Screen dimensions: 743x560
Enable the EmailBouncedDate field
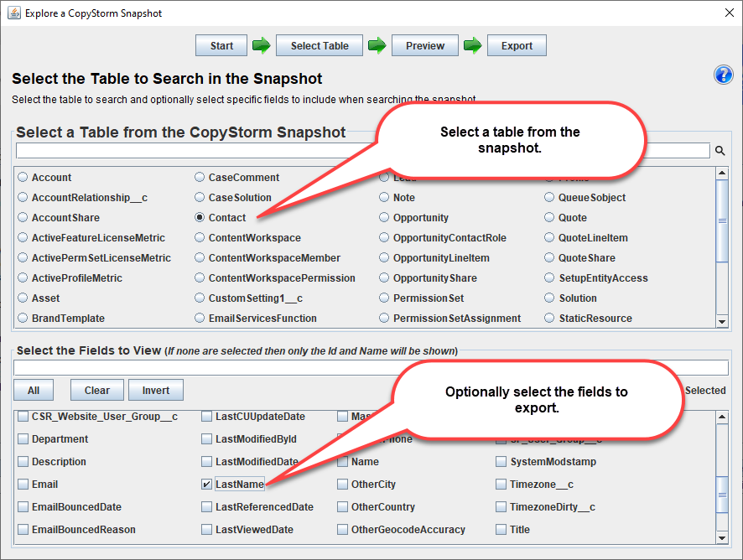coord(23,506)
